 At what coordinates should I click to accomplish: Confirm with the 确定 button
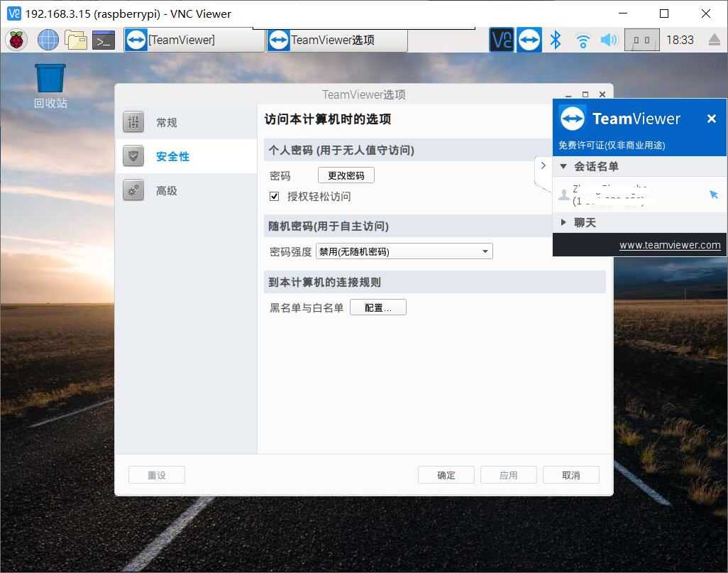(x=446, y=475)
